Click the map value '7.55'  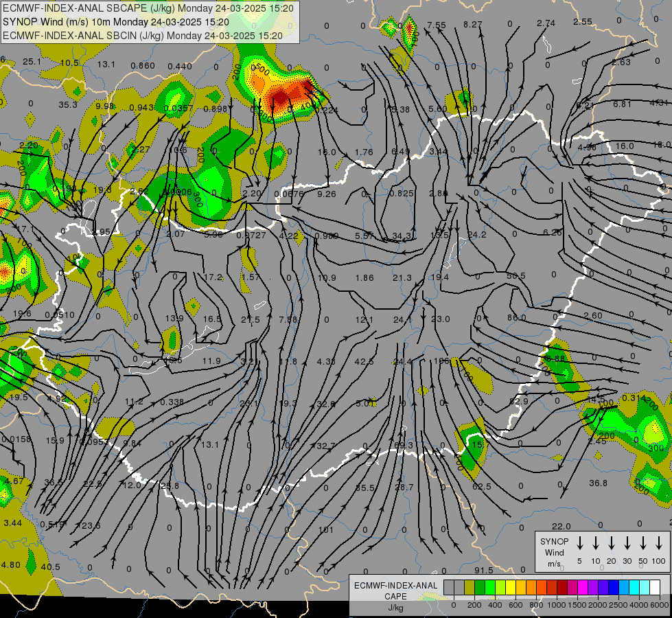coord(437,25)
